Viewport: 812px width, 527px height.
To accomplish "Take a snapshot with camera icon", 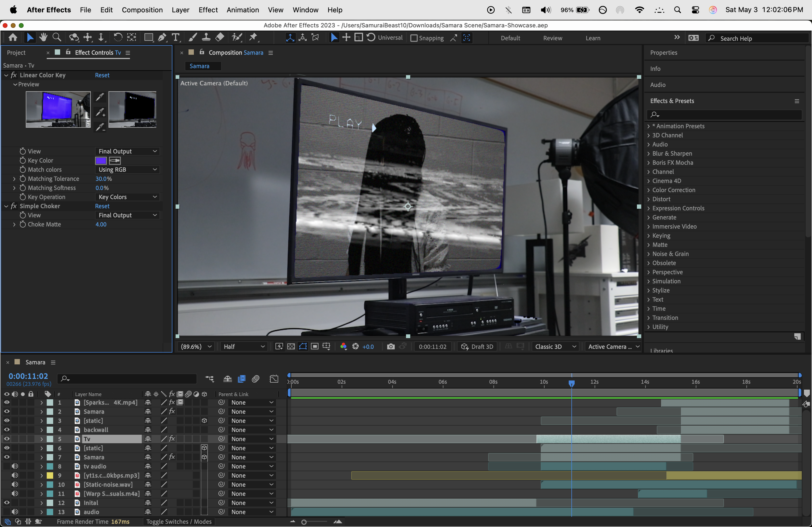I will tap(391, 347).
